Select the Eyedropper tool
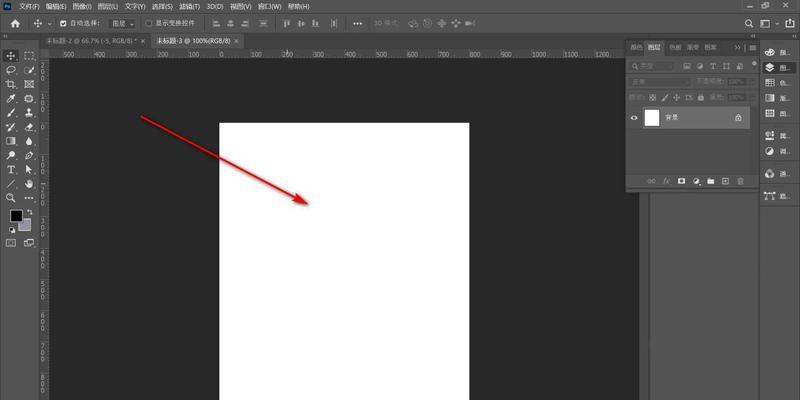The width and height of the screenshot is (800, 400). click(x=11, y=98)
